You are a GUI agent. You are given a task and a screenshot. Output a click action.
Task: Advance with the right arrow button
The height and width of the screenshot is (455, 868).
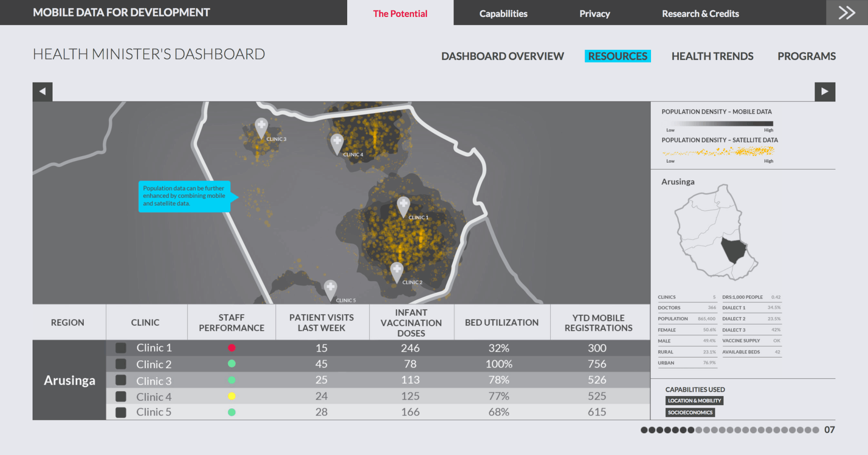point(825,92)
